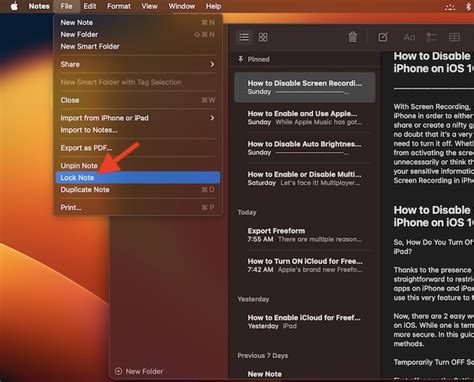The width and height of the screenshot is (474, 382).
Task: Open the Window menu
Action: click(182, 6)
